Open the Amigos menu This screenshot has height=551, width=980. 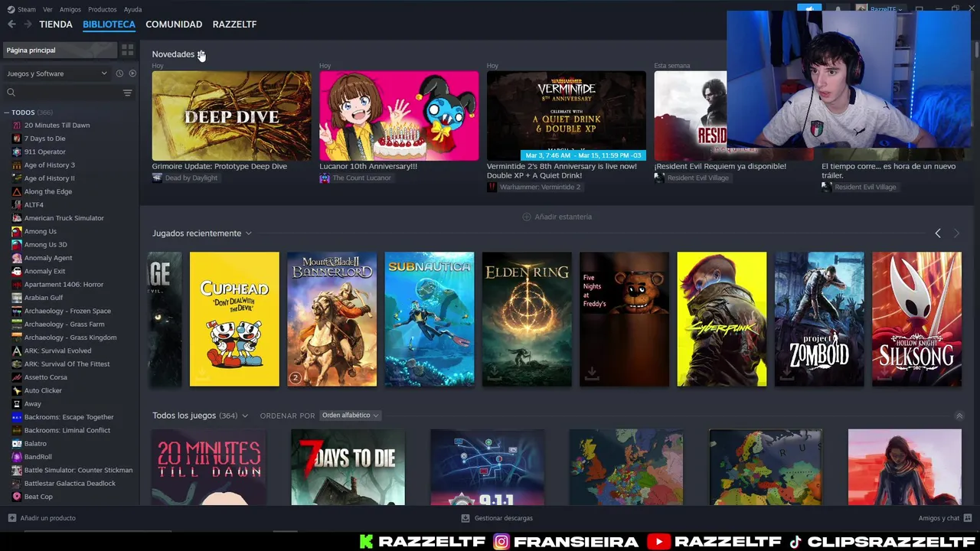pyautogui.click(x=70, y=9)
